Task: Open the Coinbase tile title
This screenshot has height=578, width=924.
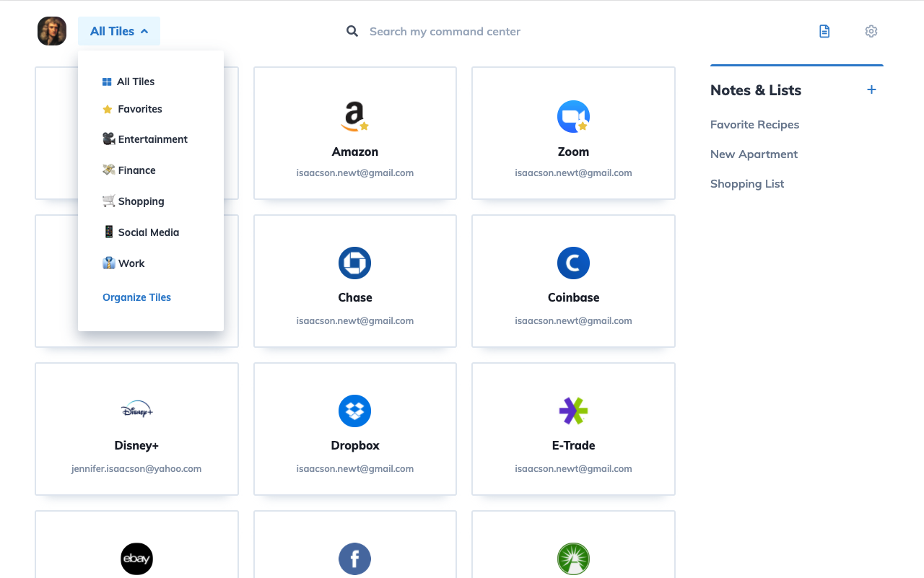Action: click(x=573, y=297)
